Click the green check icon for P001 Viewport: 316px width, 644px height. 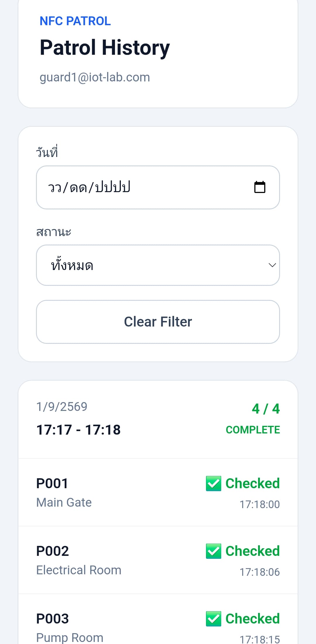coord(213,484)
